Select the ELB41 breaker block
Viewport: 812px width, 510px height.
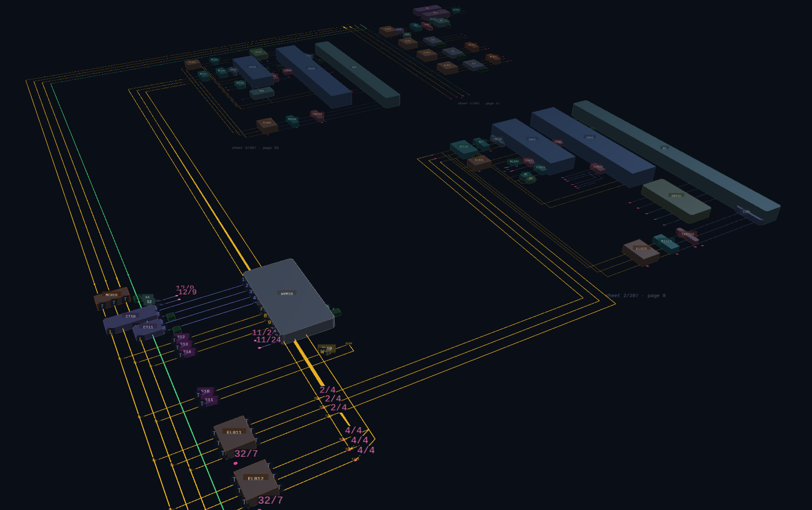click(192, 64)
